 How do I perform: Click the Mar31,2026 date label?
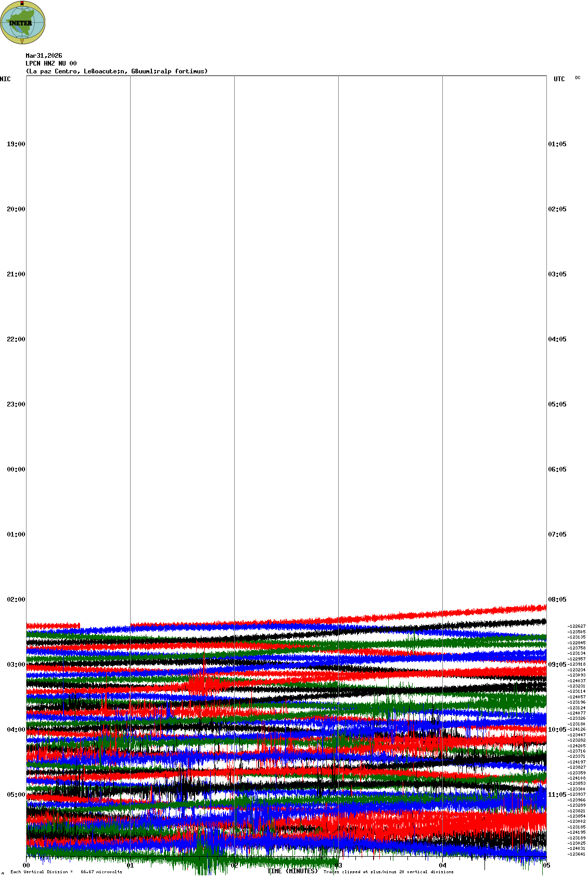44,56
